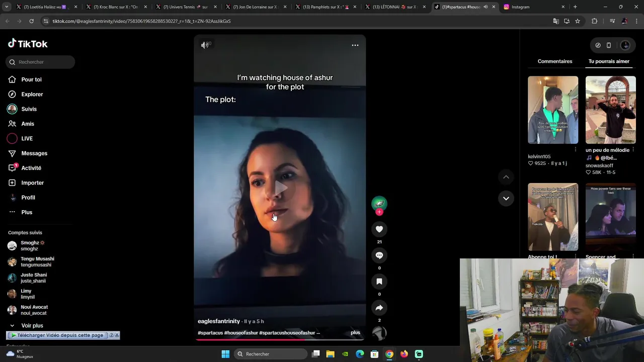The height and width of the screenshot is (362, 644).
Task: Click the browser address bar URL
Action: (x=141, y=21)
